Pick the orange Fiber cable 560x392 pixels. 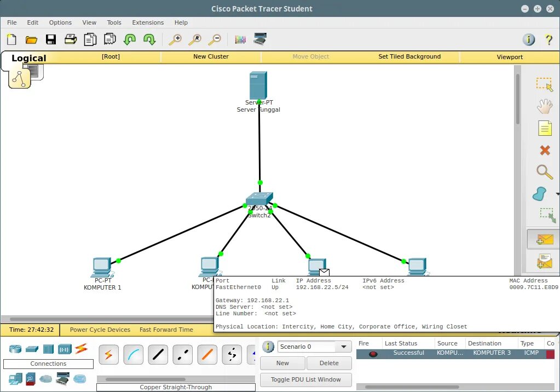pos(207,354)
